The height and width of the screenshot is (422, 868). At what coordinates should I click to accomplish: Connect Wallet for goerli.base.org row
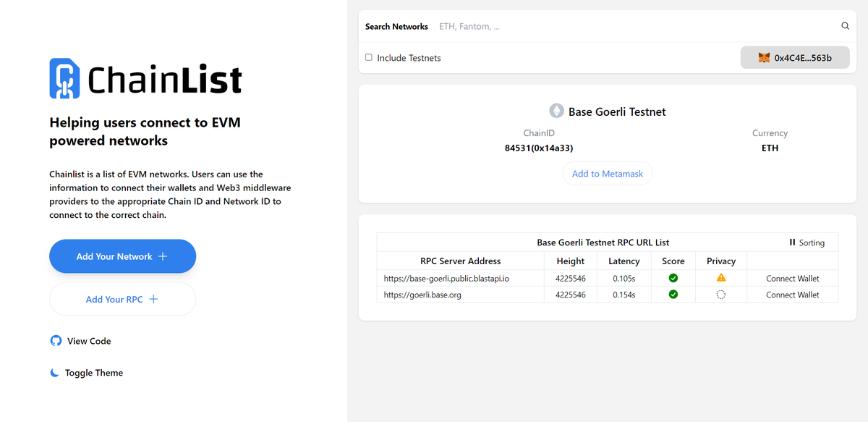coord(793,295)
